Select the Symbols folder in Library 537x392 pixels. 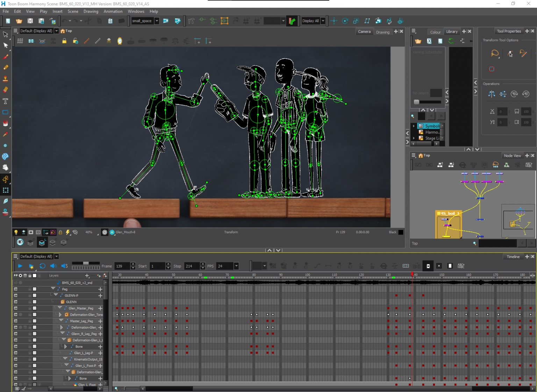(432, 126)
